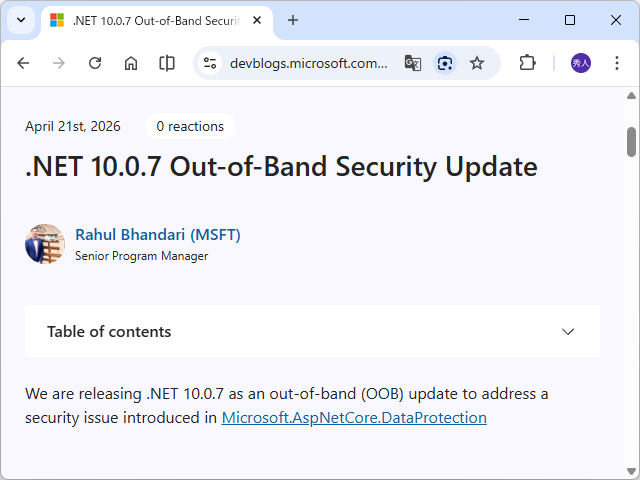The width and height of the screenshot is (640, 480).
Task: Open the side panel icon
Action: pyautogui.click(x=167, y=63)
